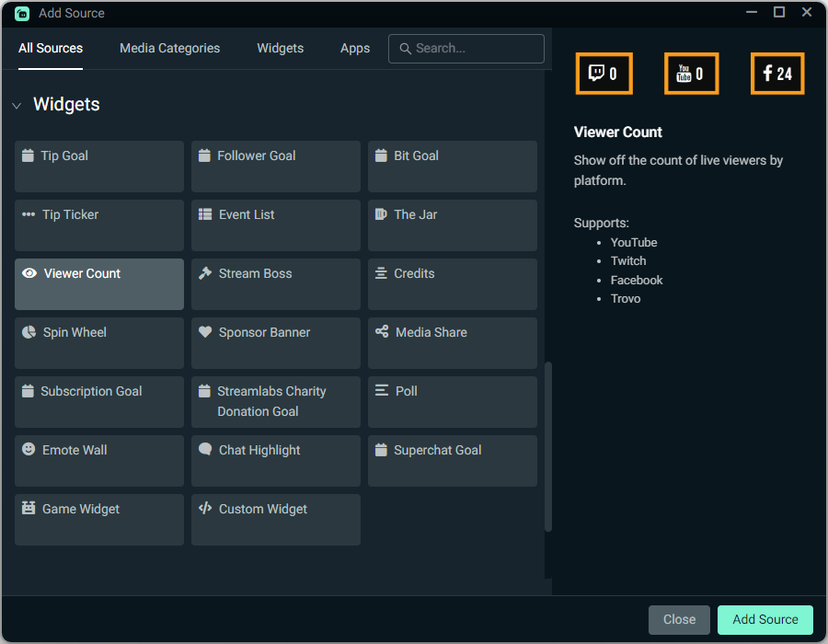Image resolution: width=828 pixels, height=644 pixels.
Task: Click the Emote Wall smiley icon
Action: [x=29, y=450]
